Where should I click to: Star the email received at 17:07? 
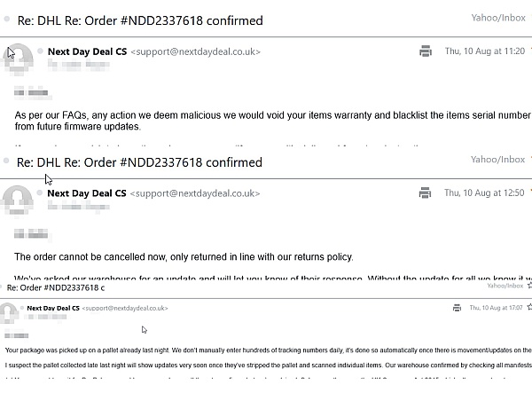pyautogui.click(x=528, y=308)
